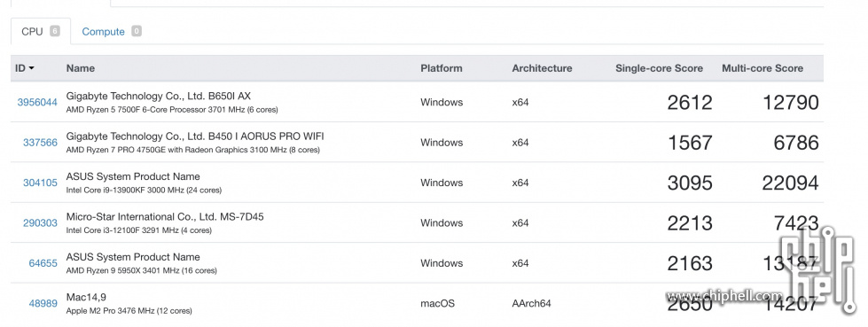Click the Architecture column header
The image size is (868, 327).
click(542, 68)
